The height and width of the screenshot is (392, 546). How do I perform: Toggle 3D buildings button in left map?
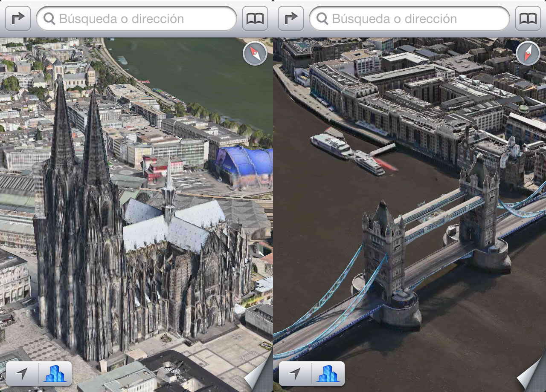click(55, 374)
